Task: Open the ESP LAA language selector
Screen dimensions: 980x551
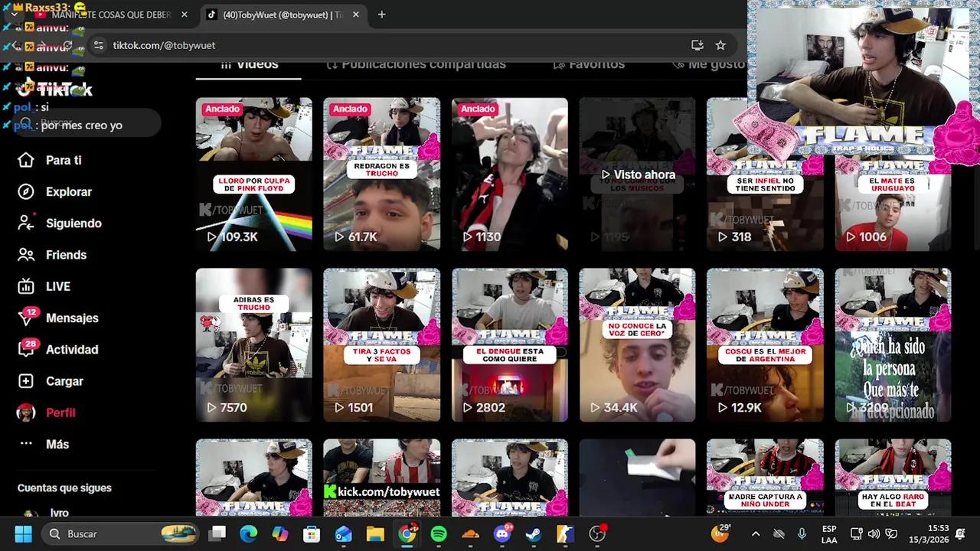Action: click(829, 533)
